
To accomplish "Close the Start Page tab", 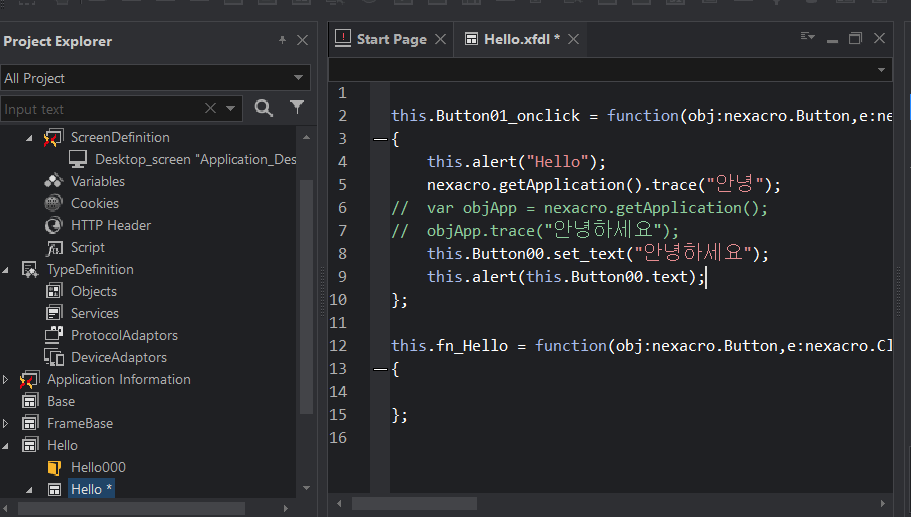I will click(440, 39).
